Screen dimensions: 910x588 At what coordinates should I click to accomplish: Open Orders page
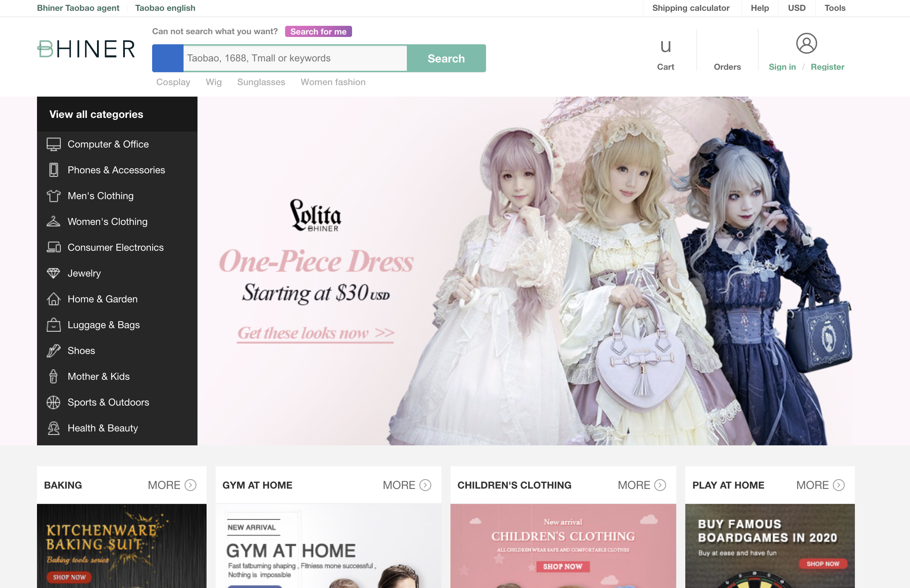click(x=727, y=67)
